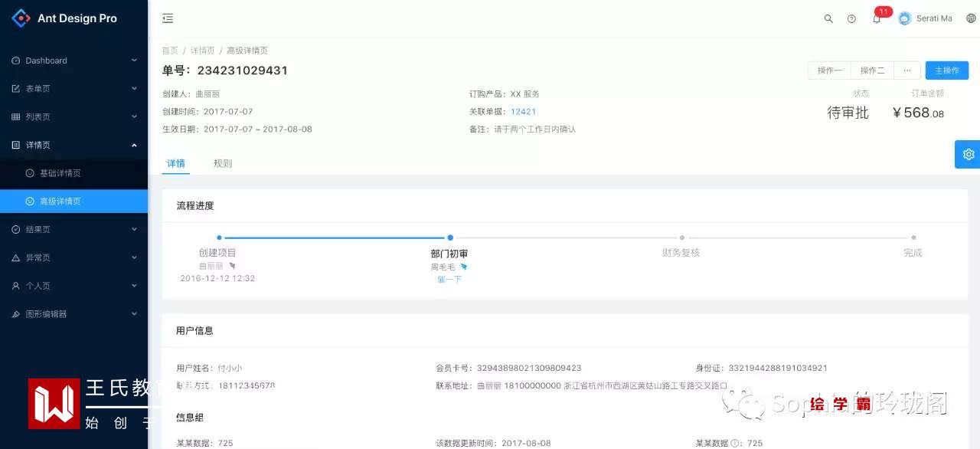Click the DingTalk icon next to 曲丽丽
Screen dimensions: 980x449
pyautogui.click(x=232, y=266)
